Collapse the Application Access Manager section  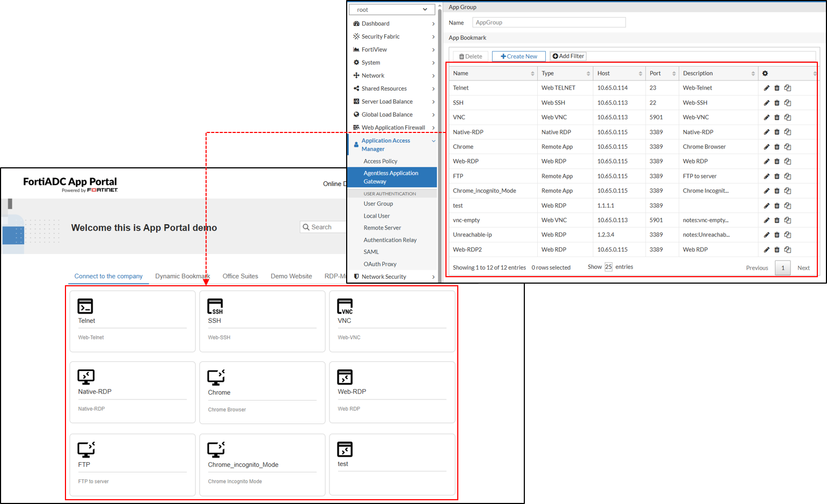pyautogui.click(x=433, y=140)
